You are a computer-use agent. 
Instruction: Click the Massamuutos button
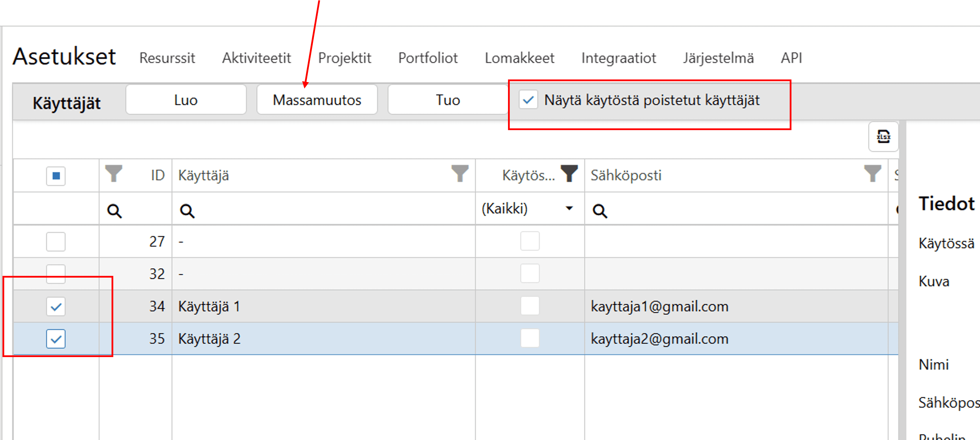[317, 100]
